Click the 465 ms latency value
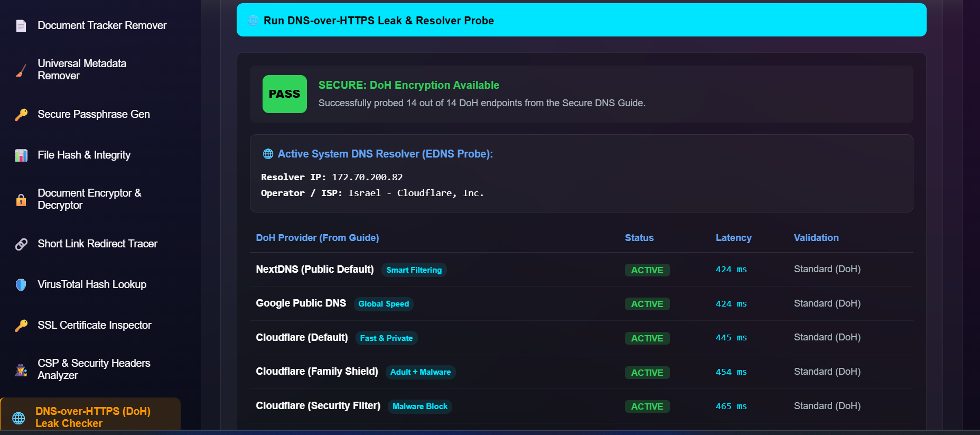980x435 pixels. [x=731, y=406]
